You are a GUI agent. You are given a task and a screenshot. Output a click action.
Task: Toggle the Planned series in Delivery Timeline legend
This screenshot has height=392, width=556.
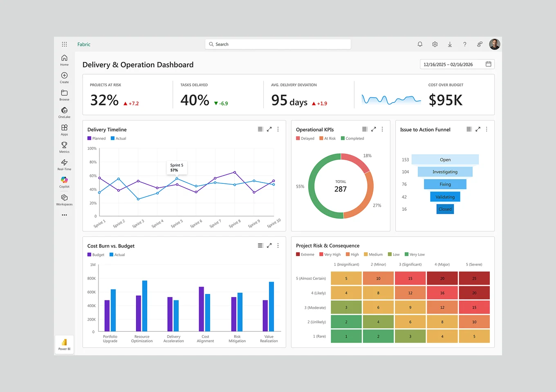(x=96, y=138)
